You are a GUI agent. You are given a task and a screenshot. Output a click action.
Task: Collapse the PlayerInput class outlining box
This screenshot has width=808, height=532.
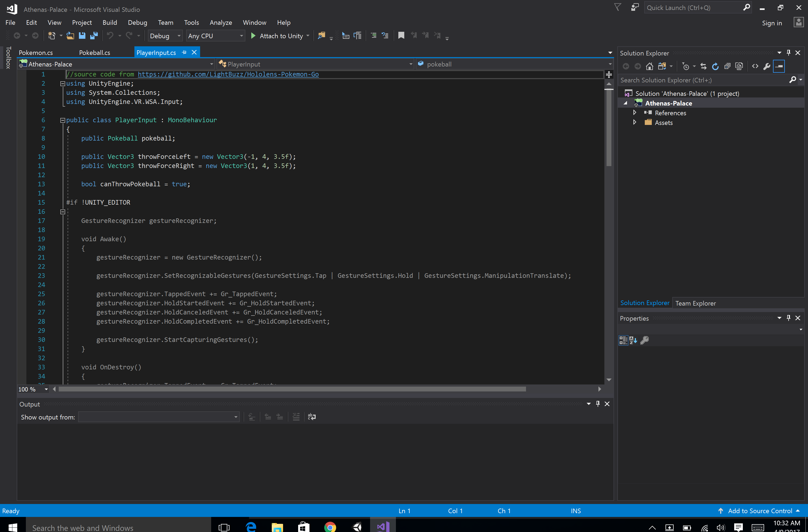tap(62, 120)
